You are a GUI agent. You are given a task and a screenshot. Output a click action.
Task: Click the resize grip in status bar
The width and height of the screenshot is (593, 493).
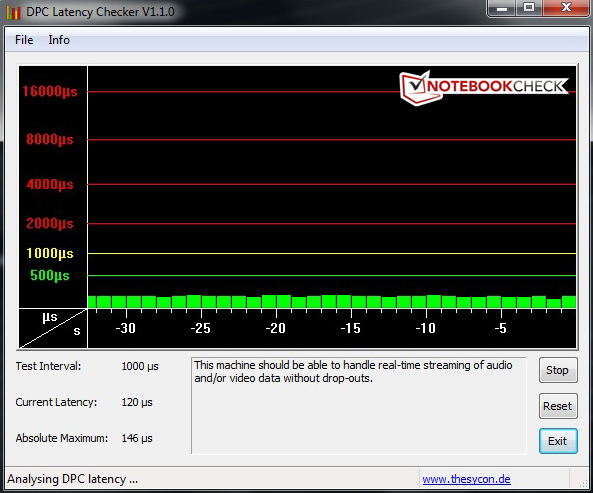point(583,482)
